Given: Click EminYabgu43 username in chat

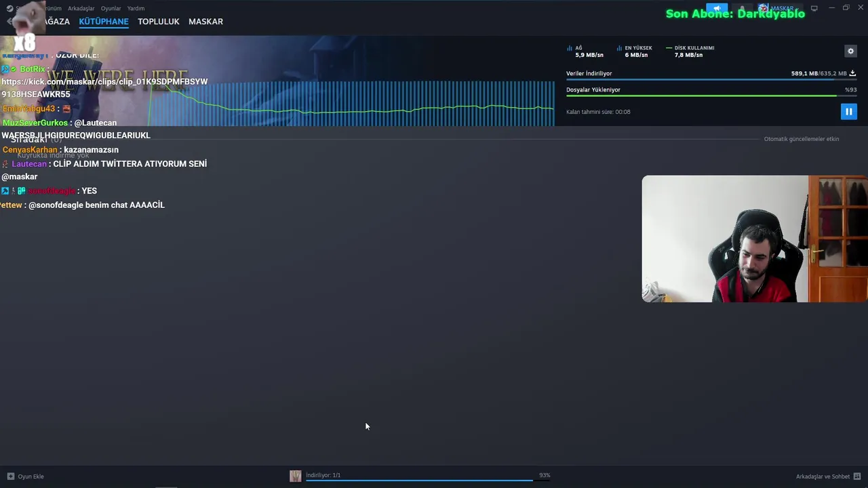Looking at the screenshot, I should 28,108.
